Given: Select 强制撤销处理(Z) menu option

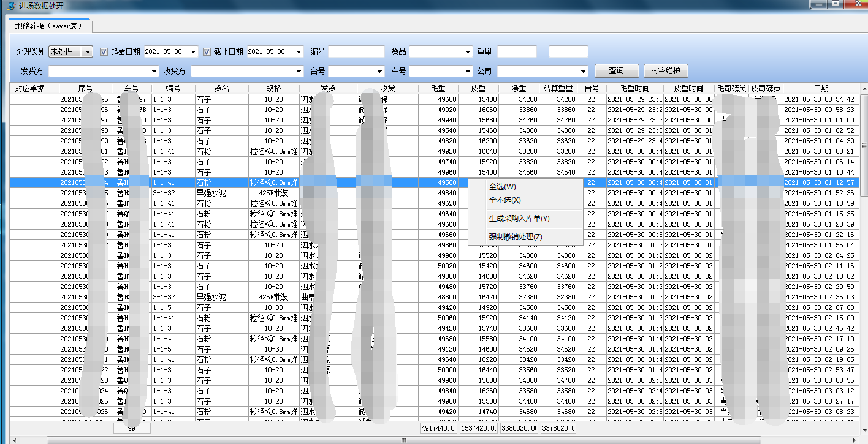Looking at the screenshot, I should tap(515, 237).
